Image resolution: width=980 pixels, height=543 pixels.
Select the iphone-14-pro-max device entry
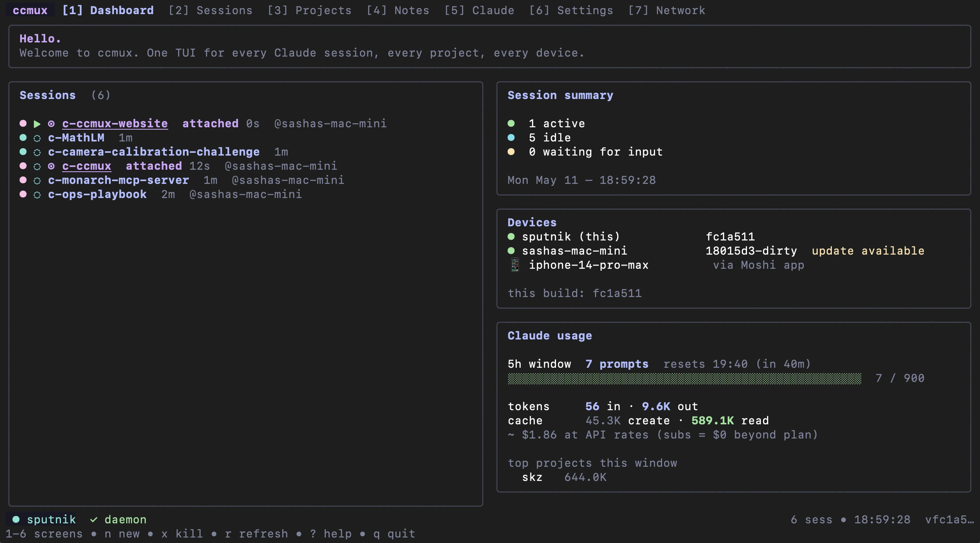589,265
